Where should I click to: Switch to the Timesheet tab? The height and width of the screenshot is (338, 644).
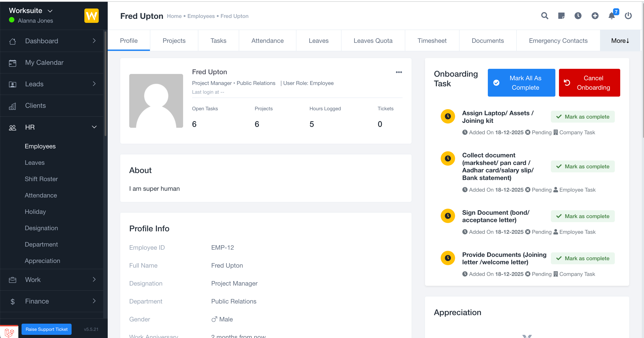click(x=432, y=41)
